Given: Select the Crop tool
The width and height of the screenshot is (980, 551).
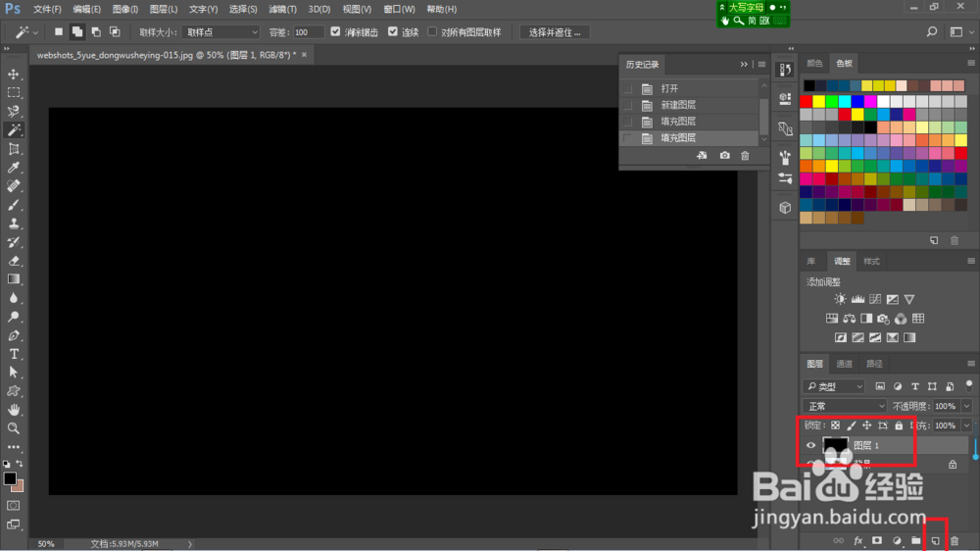Looking at the screenshot, I should coord(13,149).
